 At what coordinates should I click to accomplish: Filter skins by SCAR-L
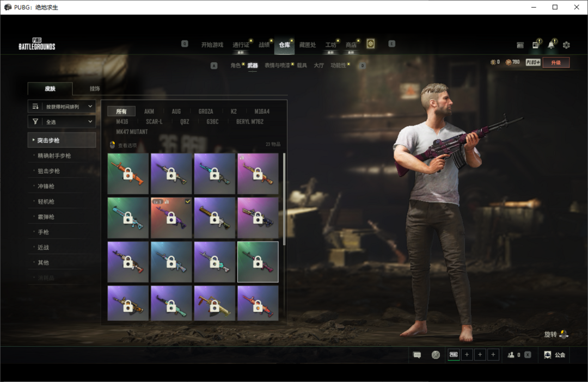(x=154, y=122)
